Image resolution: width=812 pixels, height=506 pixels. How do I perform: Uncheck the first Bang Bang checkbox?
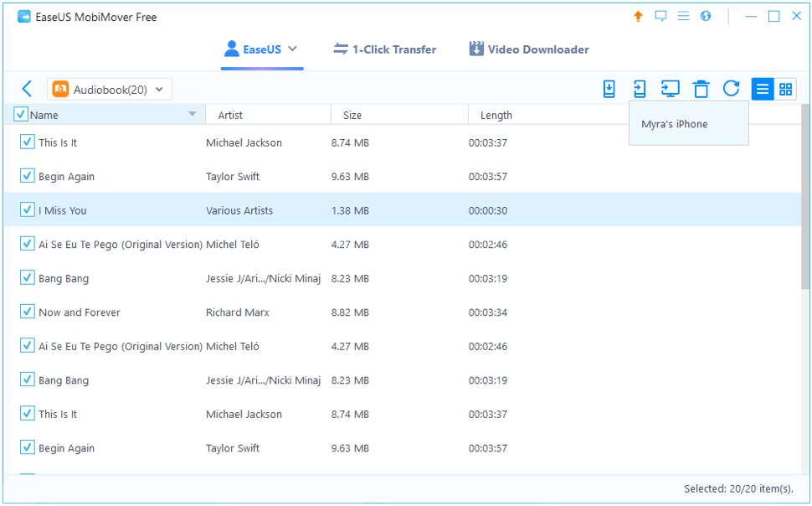click(27, 277)
